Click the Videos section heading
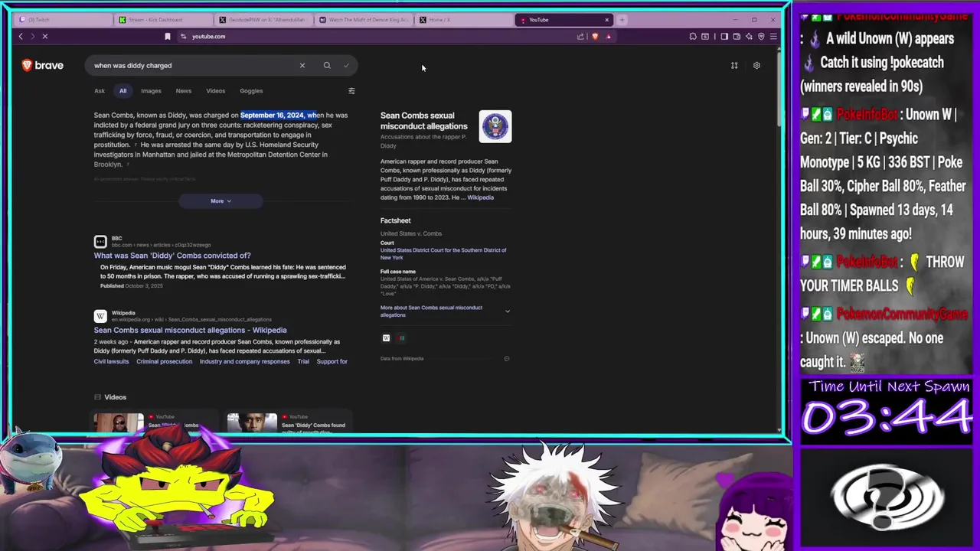The width and height of the screenshot is (980, 551). 115,397
